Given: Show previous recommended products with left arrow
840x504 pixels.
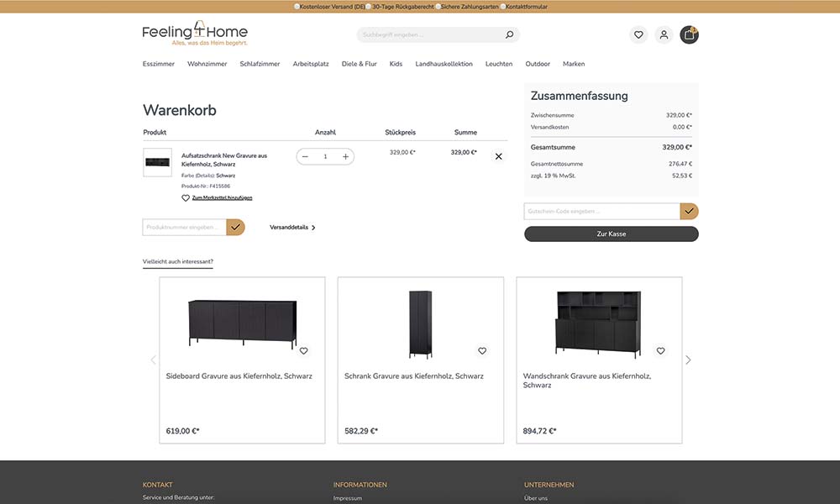Looking at the screenshot, I should tap(153, 360).
